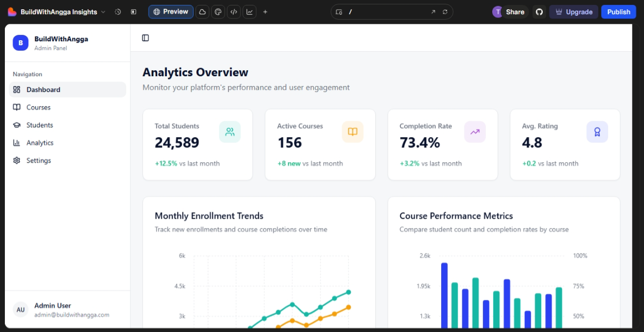Click the plus icon to add tool
Viewport: 644px width, 332px height.
tap(265, 12)
